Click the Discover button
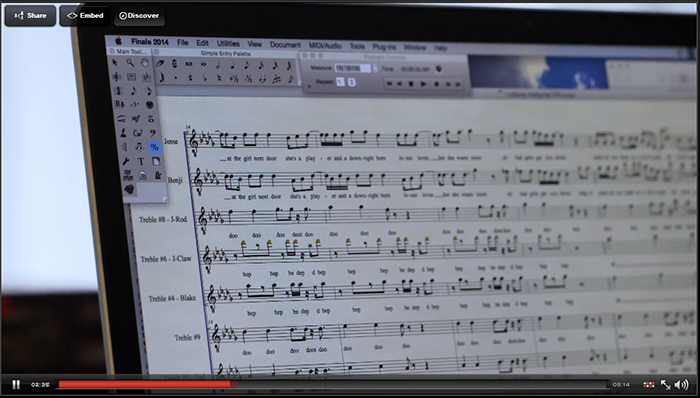Image resolution: width=700 pixels, height=398 pixels. 139,16
